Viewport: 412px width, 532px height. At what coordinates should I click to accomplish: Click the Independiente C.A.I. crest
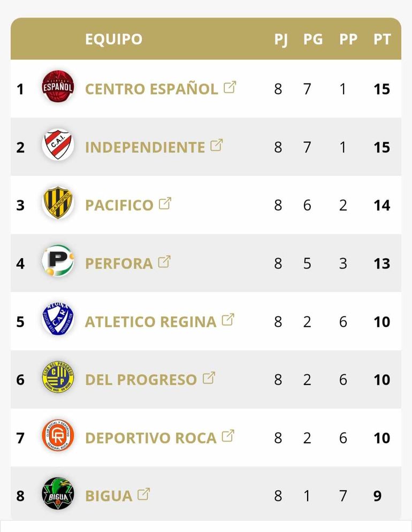pyautogui.click(x=58, y=145)
